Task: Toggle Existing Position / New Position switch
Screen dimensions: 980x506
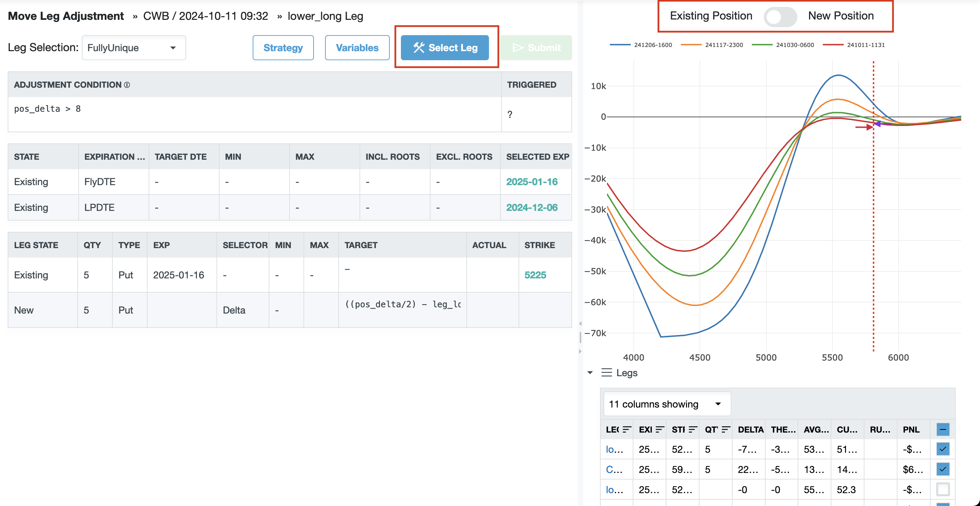Action: [780, 16]
